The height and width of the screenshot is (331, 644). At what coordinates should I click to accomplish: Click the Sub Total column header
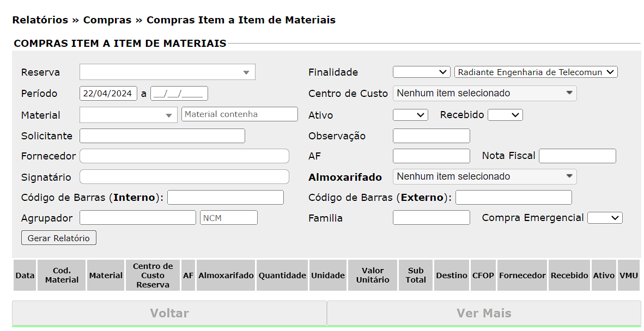[416, 275]
